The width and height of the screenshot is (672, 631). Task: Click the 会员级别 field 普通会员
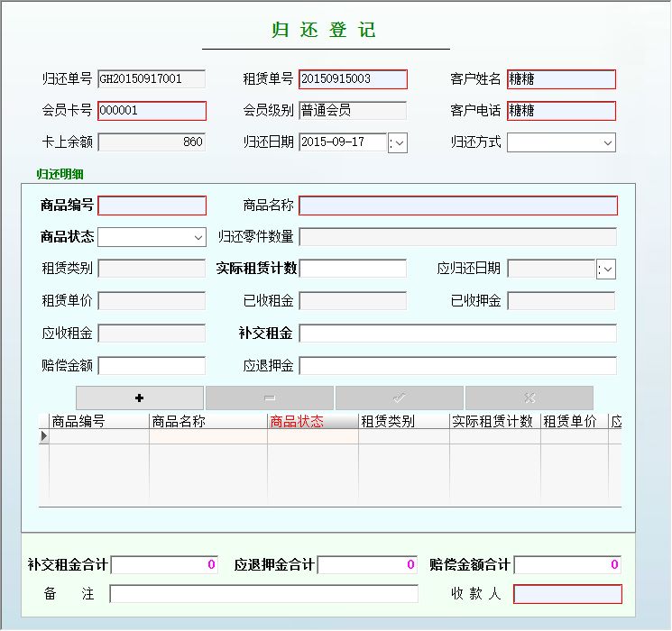click(x=353, y=111)
